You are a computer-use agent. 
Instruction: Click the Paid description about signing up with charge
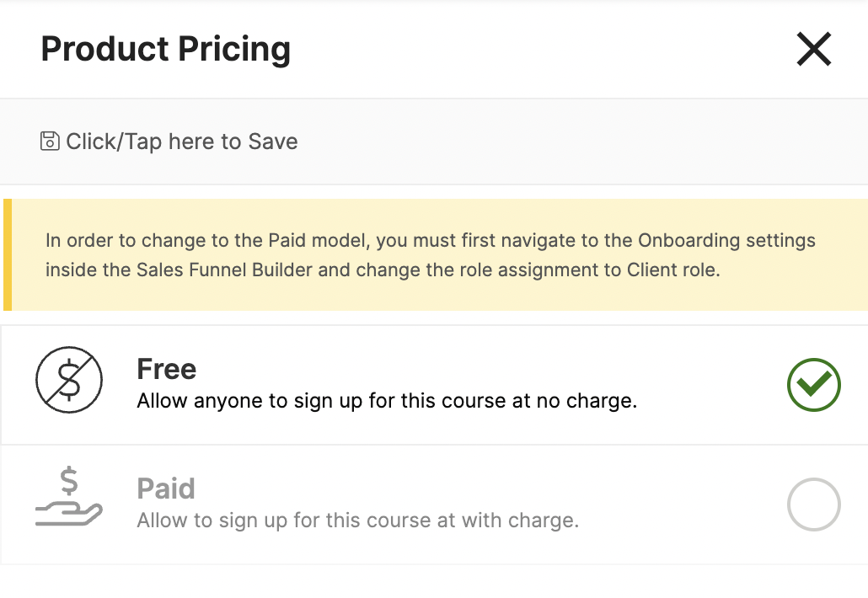[x=357, y=521]
